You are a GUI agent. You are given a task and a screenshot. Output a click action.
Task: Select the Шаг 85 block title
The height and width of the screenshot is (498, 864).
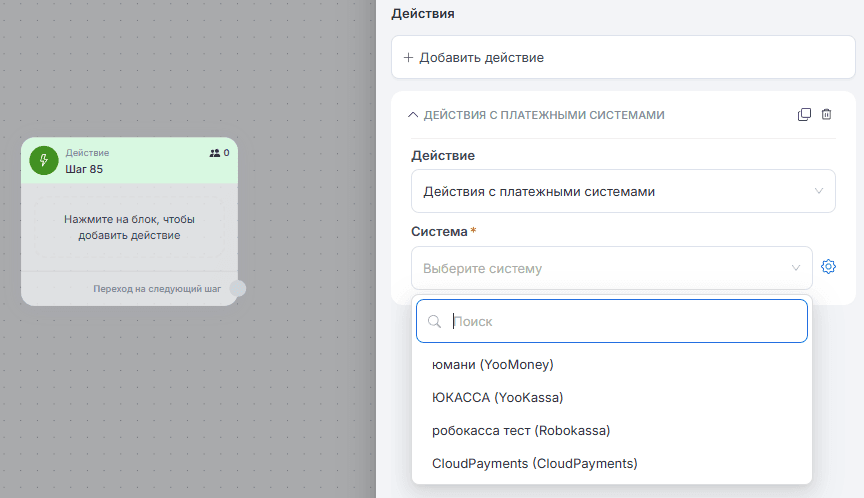coord(84,169)
